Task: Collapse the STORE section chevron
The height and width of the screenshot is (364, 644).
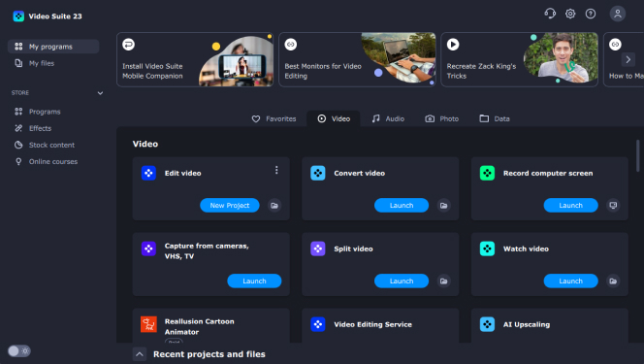Action: click(100, 93)
